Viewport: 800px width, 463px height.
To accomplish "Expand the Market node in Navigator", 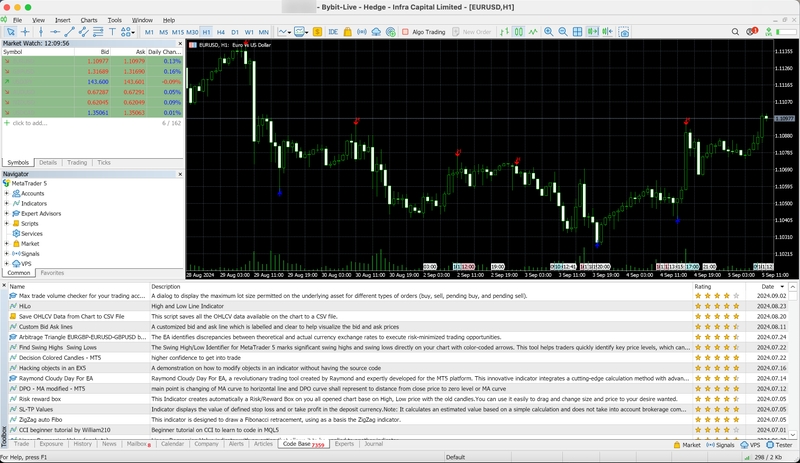I will [x=7, y=243].
